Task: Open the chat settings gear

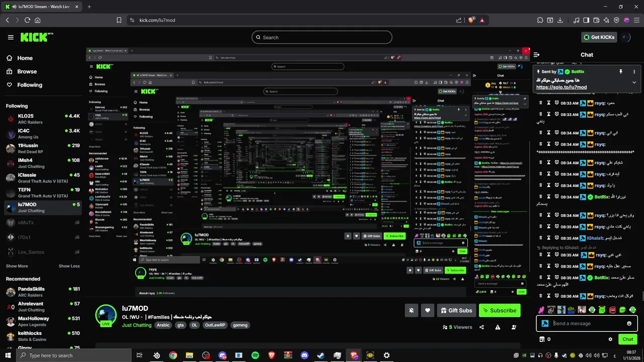Action: tap(610, 339)
